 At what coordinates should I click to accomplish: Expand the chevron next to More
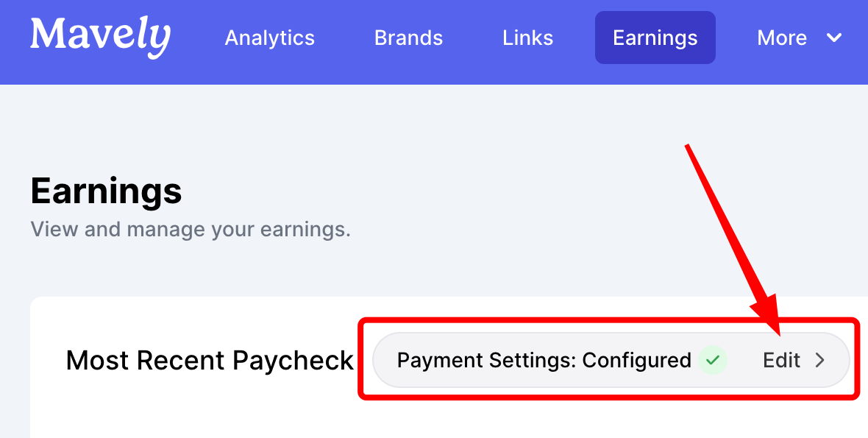[x=833, y=38]
